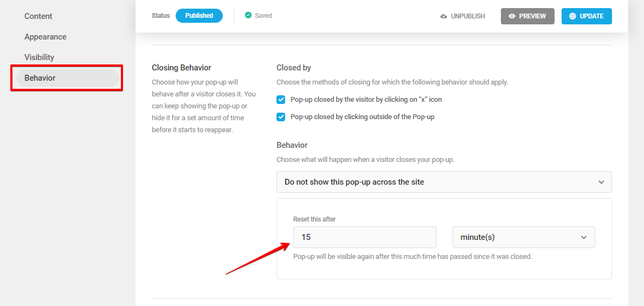The image size is (644, 306).
Task: Click the eye icon on Preview button
Action: pos(512,16)
